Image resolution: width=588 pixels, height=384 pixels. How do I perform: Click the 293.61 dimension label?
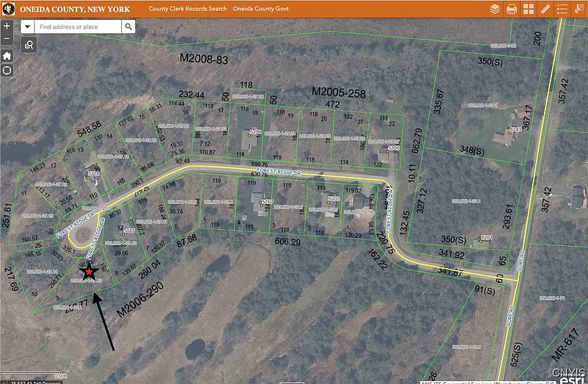pos(508,217)
